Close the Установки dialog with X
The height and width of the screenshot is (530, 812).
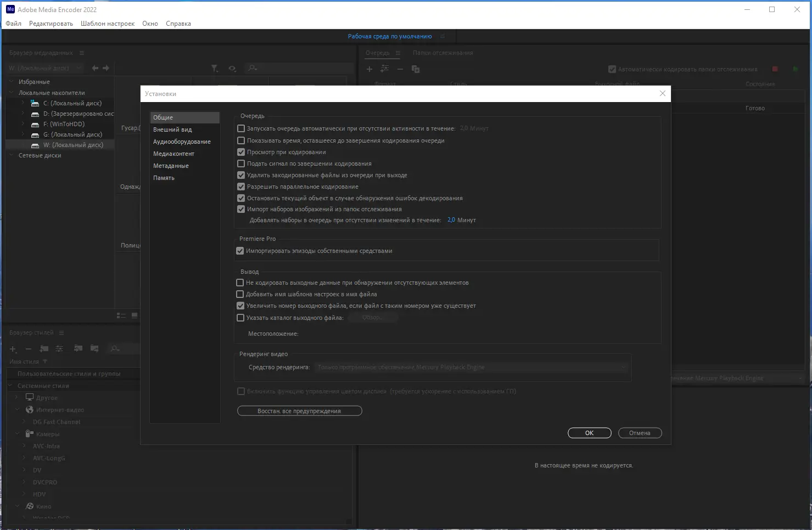click(662, 93)
